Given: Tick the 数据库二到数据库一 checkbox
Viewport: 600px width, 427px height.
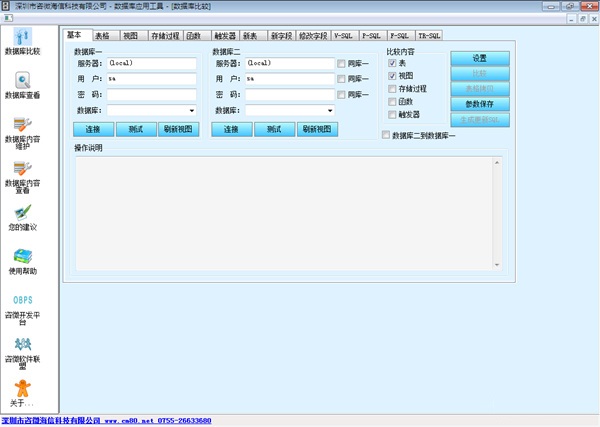Looking at the screenshot, I should point(386,135).
